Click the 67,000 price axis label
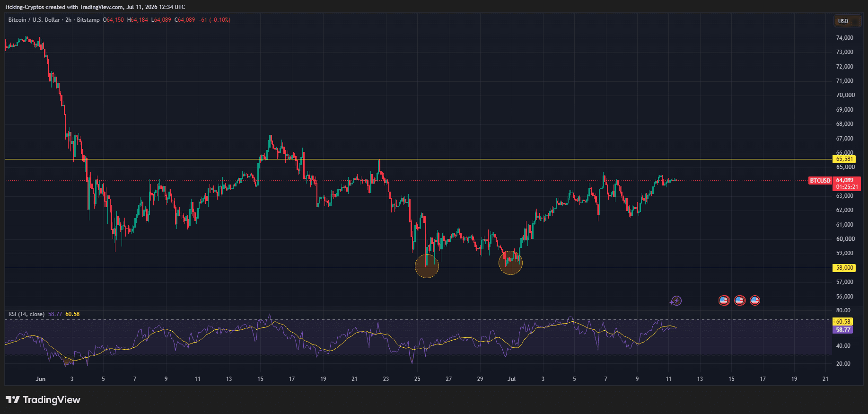 click(845, 139)
